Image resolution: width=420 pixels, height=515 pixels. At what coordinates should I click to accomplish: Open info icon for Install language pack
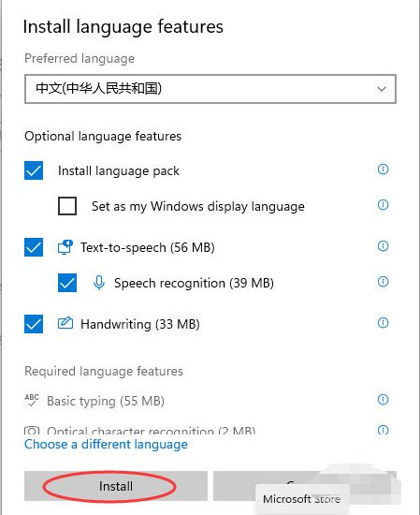[383, 169]
